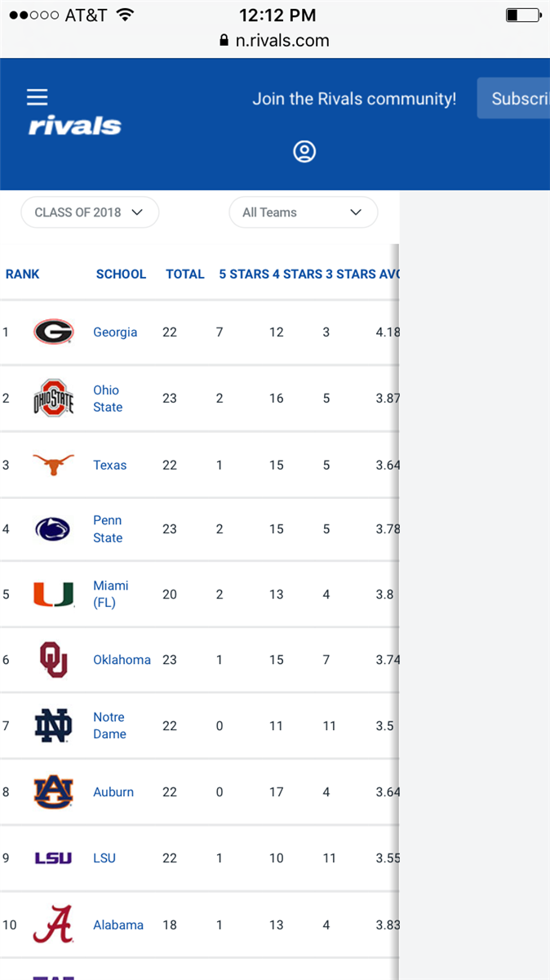
Task: Tap the Miami (FL) logo
Action: click(x=54, y=595)
